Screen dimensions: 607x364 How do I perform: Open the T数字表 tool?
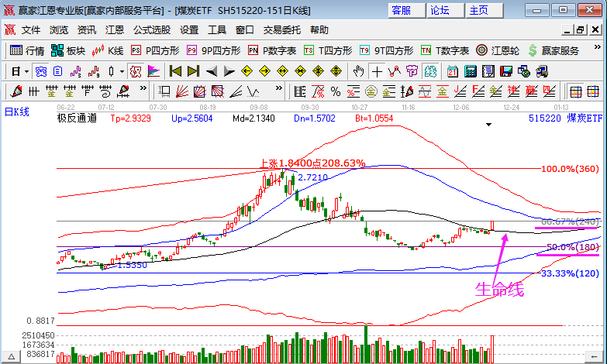pos(445,50)
